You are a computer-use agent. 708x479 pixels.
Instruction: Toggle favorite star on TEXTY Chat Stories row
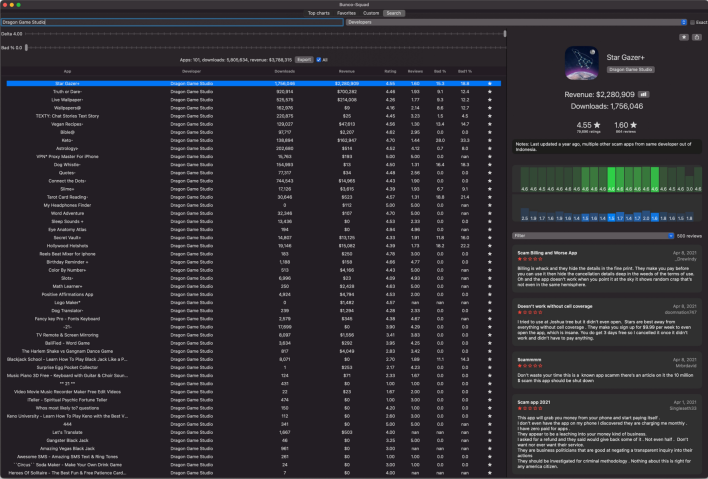(490, 116)
